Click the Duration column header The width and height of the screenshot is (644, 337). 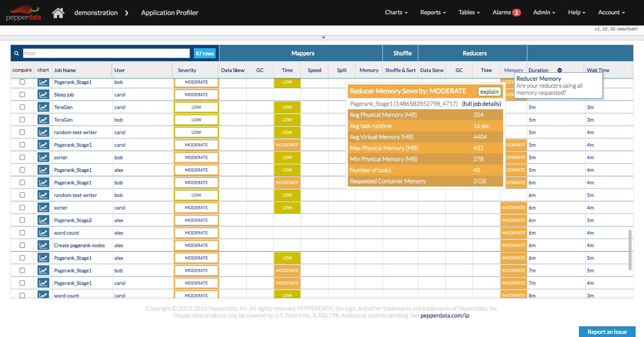pos(538,70)
